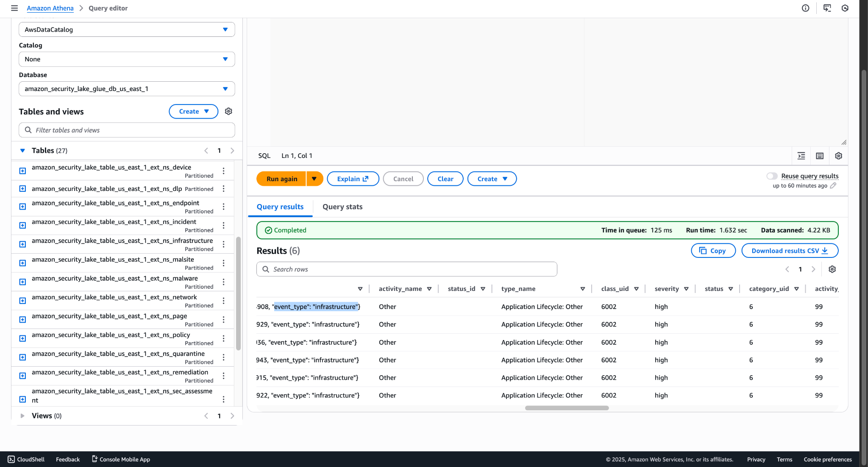The width and height of the screenshot is (868, 467).
Task: Click the Run again button
Action: [x=281, y=179]
